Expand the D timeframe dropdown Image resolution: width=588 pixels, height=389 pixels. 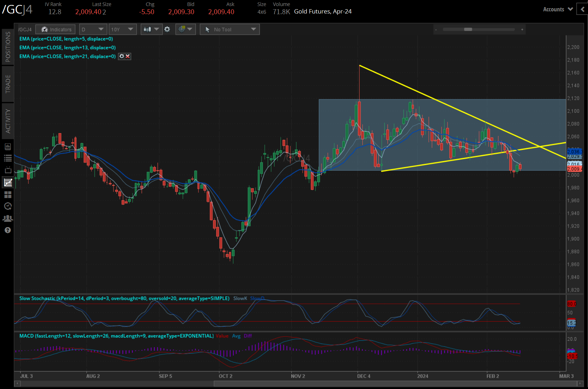click(93, 29)
